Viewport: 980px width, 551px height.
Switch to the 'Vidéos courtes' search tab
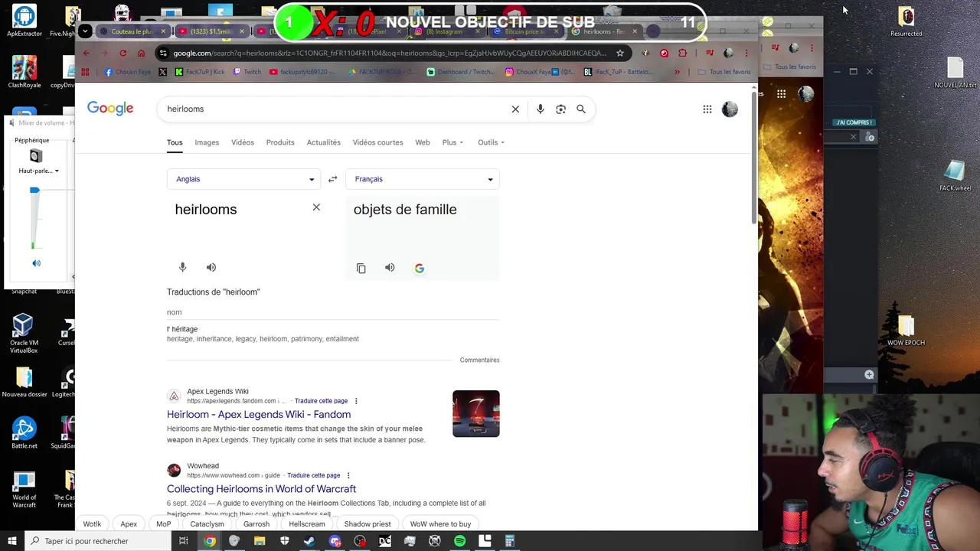click(377, 142)
